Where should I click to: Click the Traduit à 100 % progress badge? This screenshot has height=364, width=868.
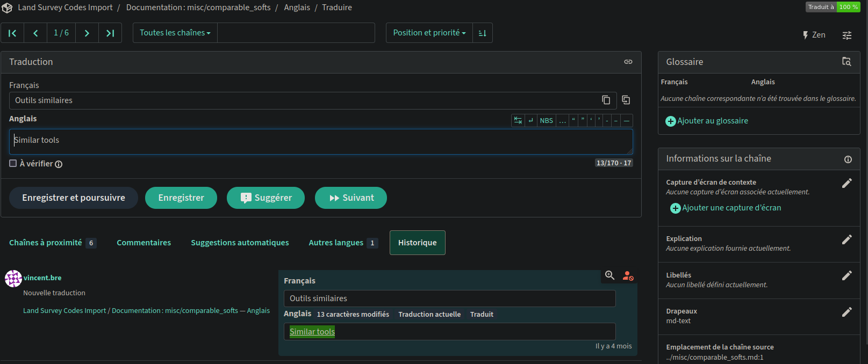tap(833, 7)
